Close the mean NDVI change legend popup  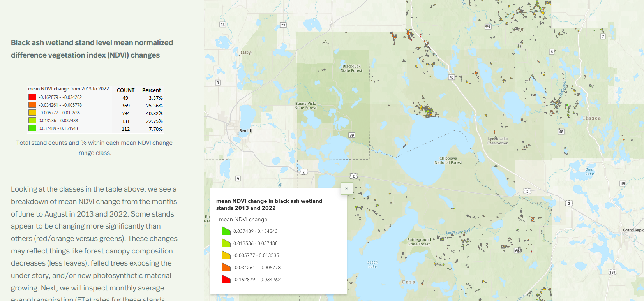[x=346, y=188]
